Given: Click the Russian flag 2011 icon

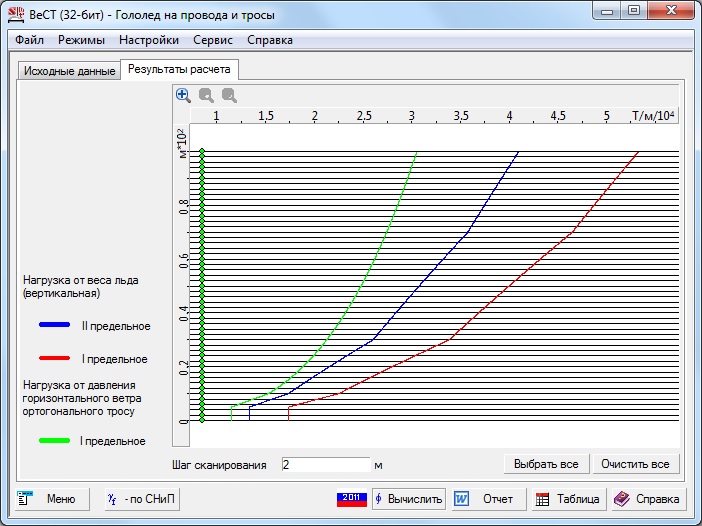Looking at the screenshot, I should click(351, 498).
